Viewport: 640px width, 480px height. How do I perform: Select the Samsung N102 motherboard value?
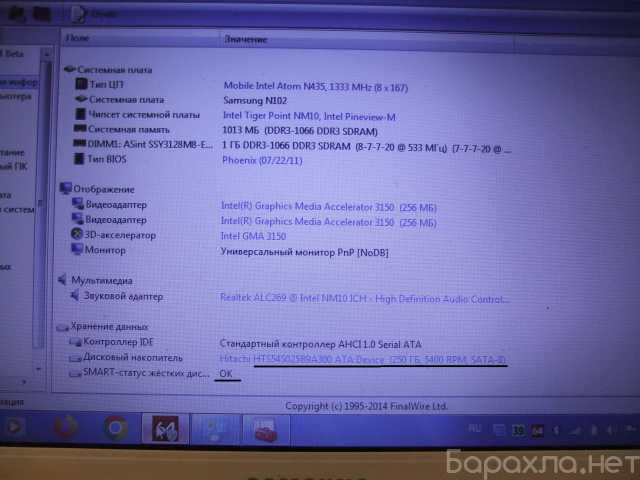[255, 100]
